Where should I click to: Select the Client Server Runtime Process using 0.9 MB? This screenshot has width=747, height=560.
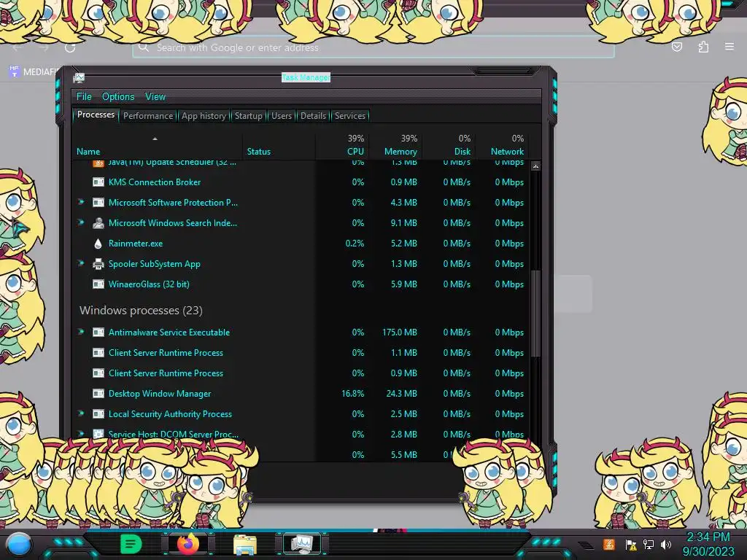pyautogui.click(x=300, y=373)
